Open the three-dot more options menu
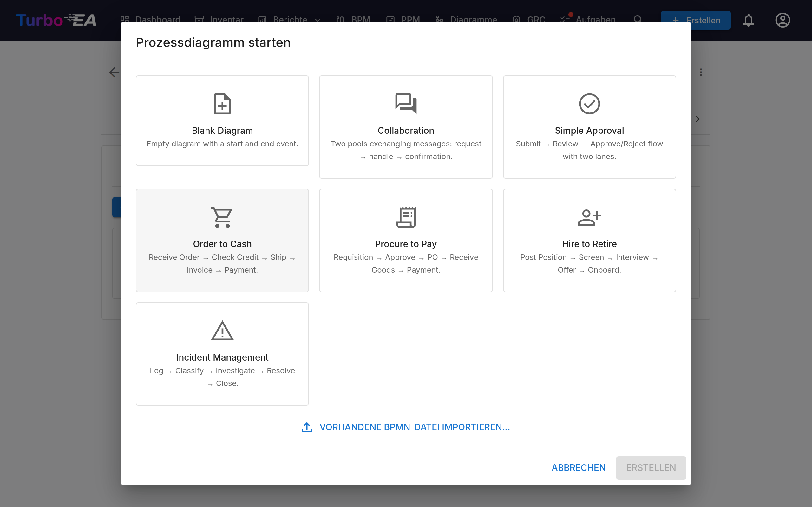Image resolution: width=812 pixels, height=507 pixels. (x=701, y=72)
